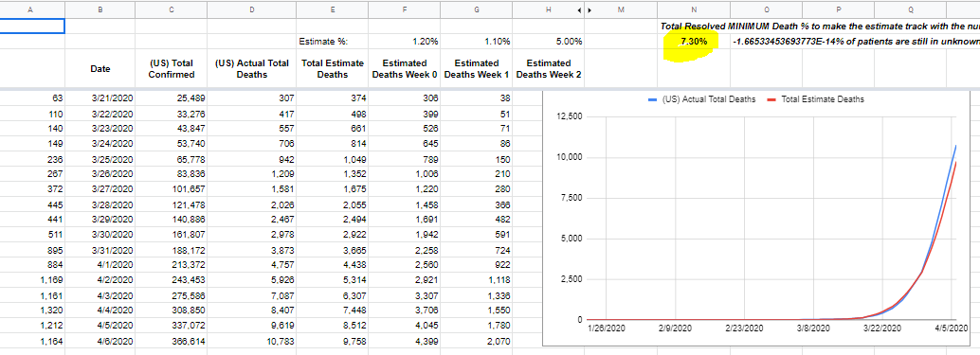Select column C header

(172, 9)
